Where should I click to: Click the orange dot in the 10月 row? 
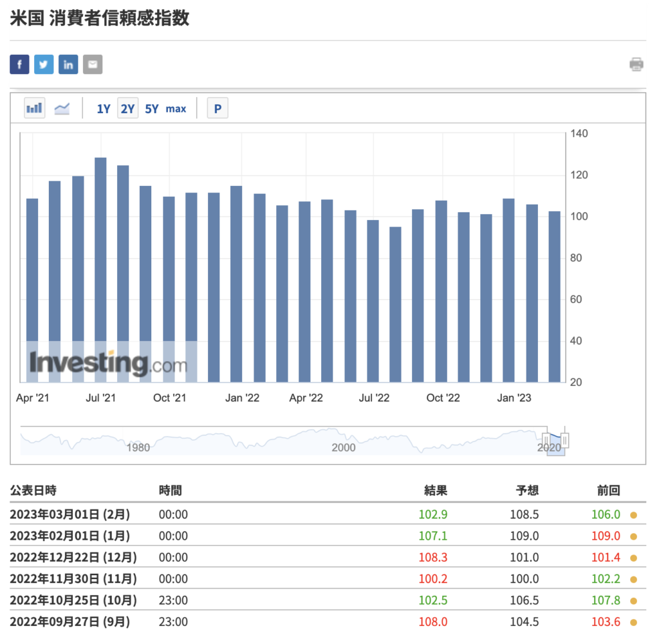pyautogui.click(x=633, y=601)
